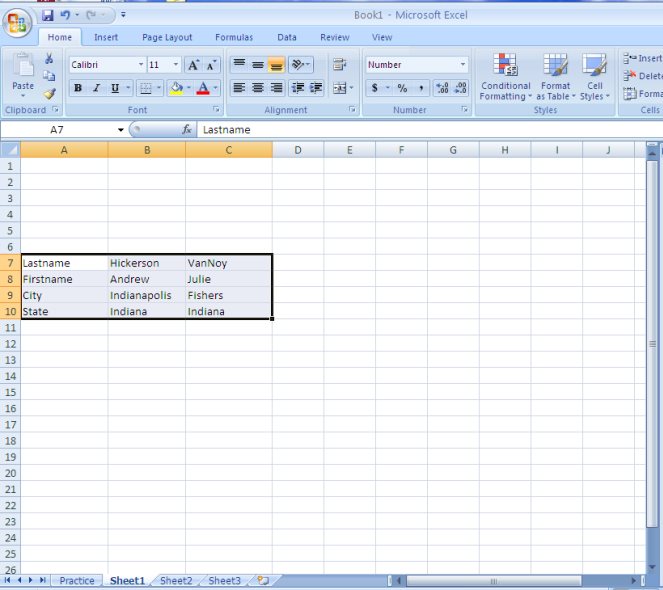663x590 pixels.
Task: Undo the last action
Action: pyautogui.click(x=65, y=15)
